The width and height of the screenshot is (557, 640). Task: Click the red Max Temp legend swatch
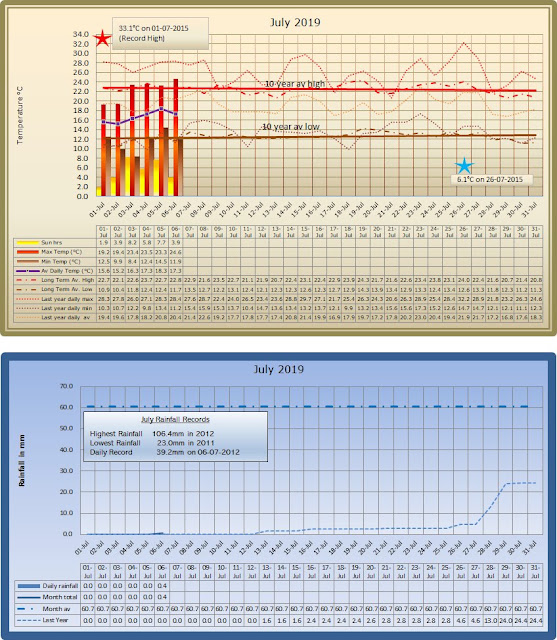(x=28, y=252)
